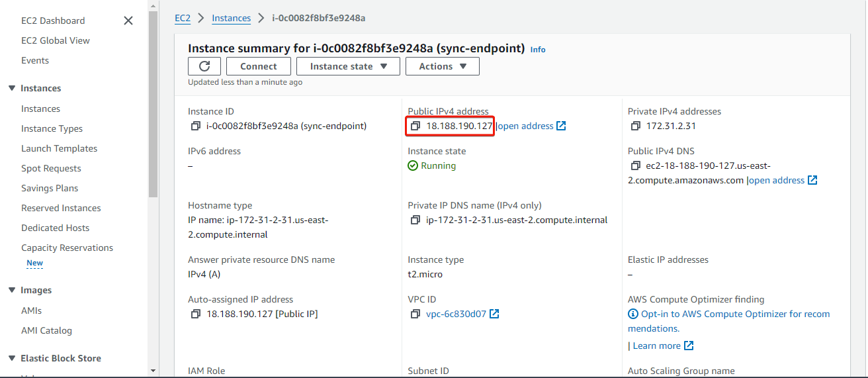Collapse the Elastic Block Store section
Viewport: 868px width, 378px height.
coord(11,358)
